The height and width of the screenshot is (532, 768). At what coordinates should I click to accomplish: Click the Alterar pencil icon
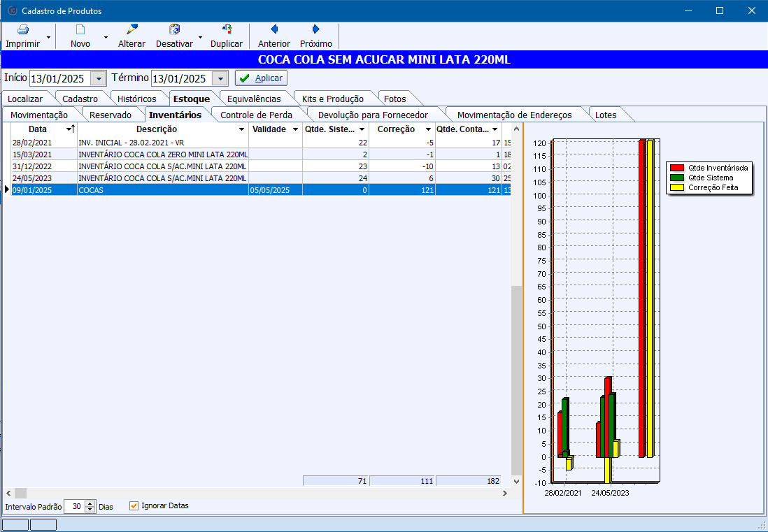[x=131, y=29]
